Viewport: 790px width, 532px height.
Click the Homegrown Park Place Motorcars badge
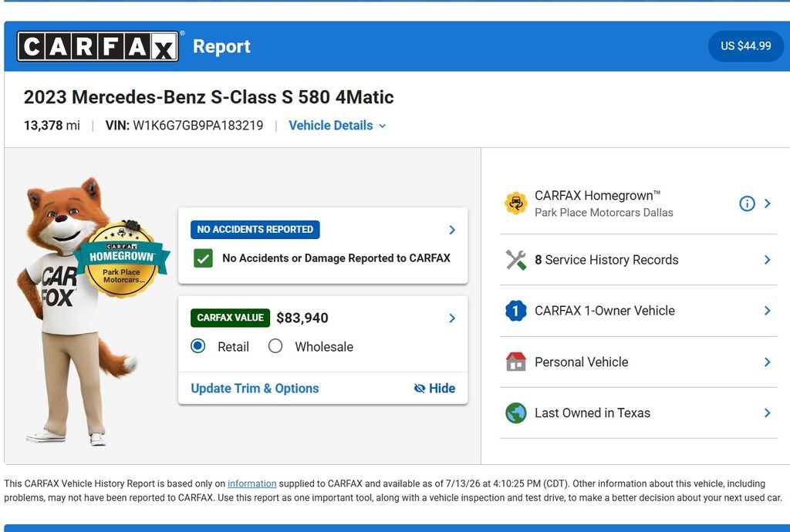click(x=121, y=260)
